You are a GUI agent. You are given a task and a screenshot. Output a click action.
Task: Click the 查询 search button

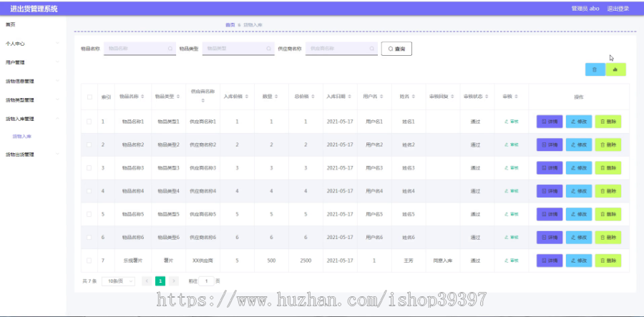pyautogui.click(x=396, y=49)
